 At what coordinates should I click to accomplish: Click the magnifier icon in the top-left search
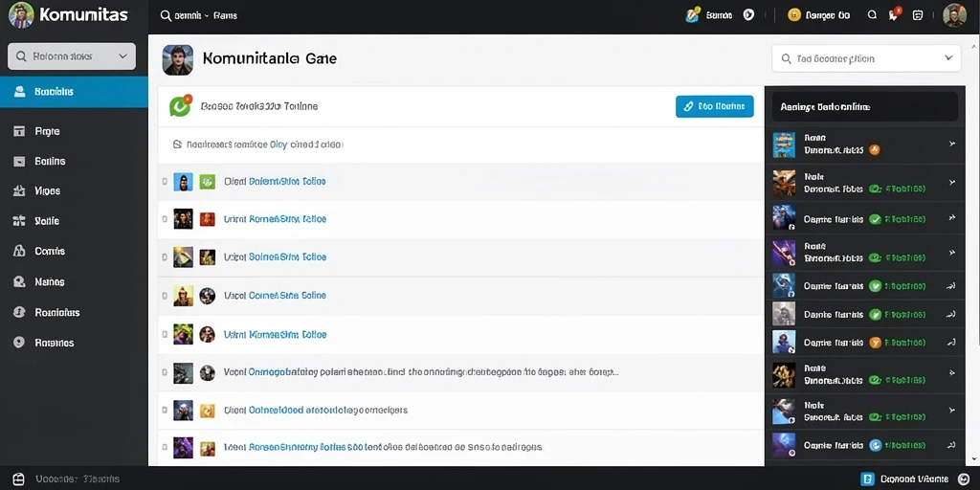[x=166, y=15]
